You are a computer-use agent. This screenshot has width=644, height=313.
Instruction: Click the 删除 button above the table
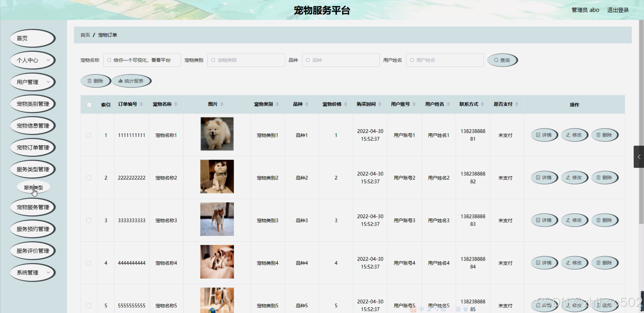(95, 81)
